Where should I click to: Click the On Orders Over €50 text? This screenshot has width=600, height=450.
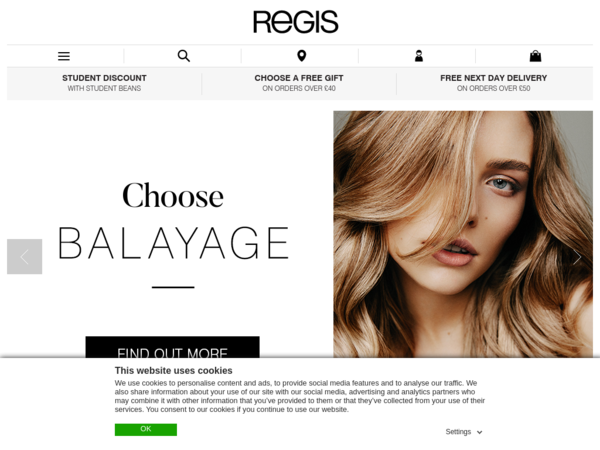(x=494, y=88)
